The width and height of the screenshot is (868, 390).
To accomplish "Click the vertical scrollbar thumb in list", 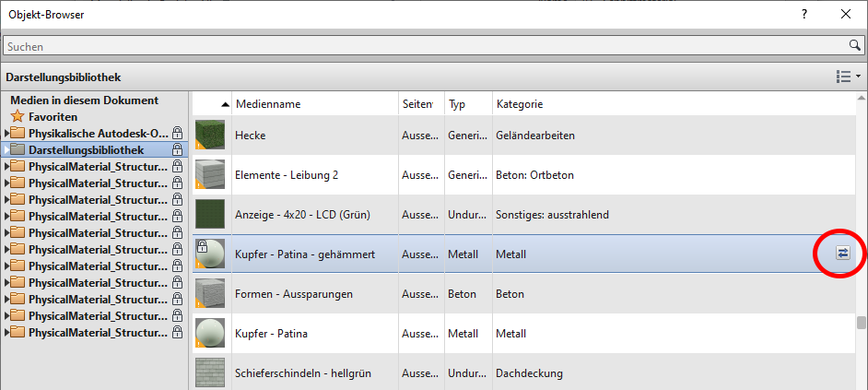I will [861, 323].
